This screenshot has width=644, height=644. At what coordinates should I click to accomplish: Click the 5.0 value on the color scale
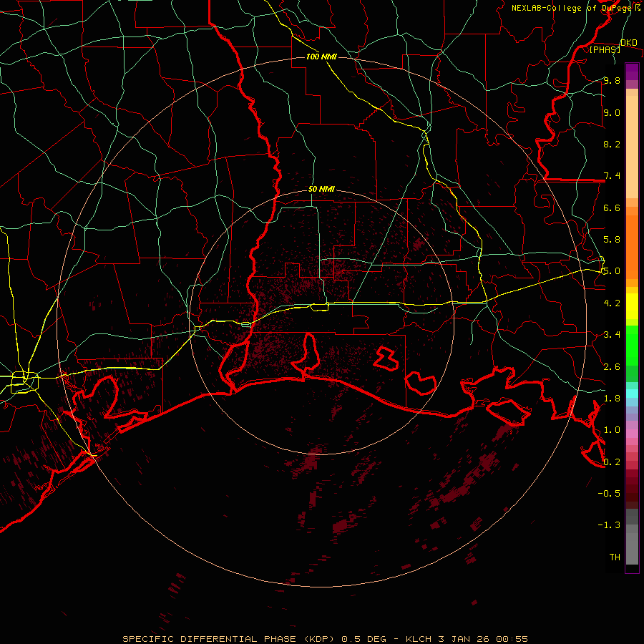[x=612, y=271]
